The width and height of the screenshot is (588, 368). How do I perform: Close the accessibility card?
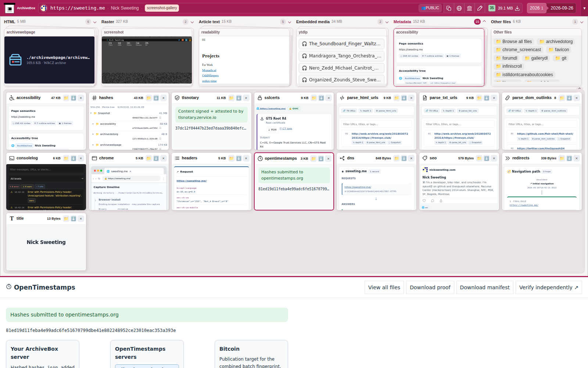[81, 98]
